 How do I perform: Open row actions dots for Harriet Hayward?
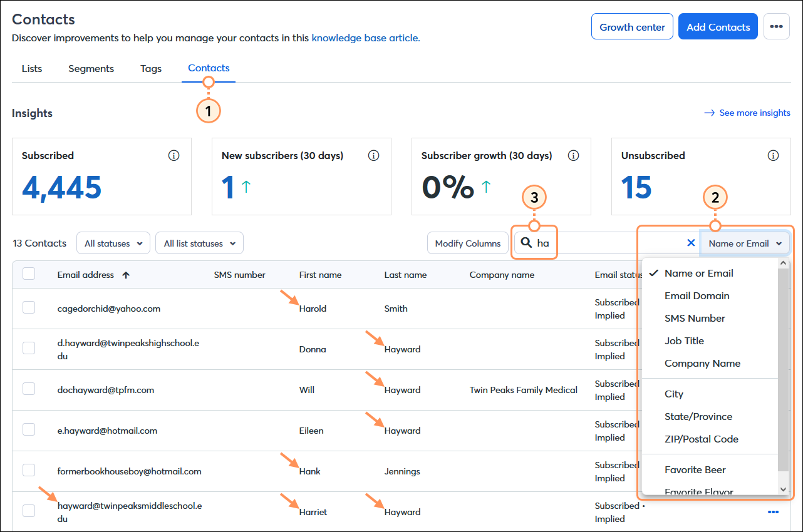click(774, 512)
